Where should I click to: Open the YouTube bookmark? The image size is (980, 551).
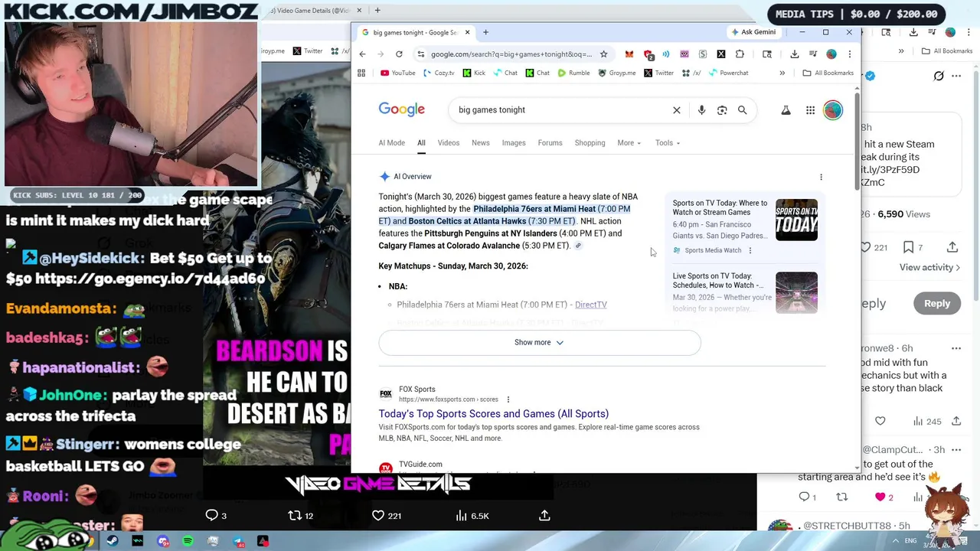(x=397, y=73)
